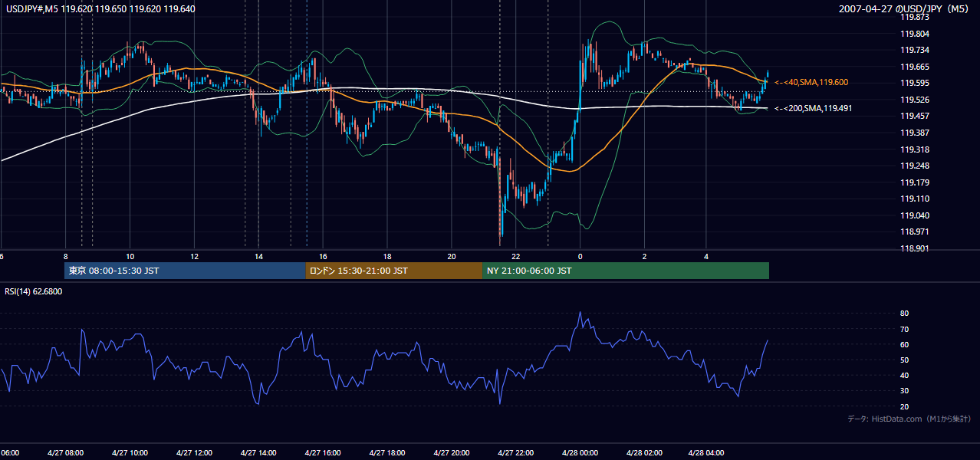Click the 4/27 22:00 time label
980x460 pixels.
[x=515, y=453]
